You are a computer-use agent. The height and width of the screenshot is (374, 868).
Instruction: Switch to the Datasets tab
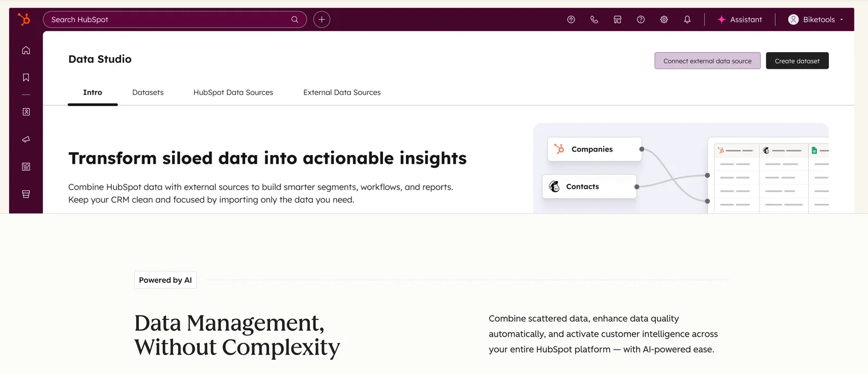pyautogui.click(x=148, y=93)
